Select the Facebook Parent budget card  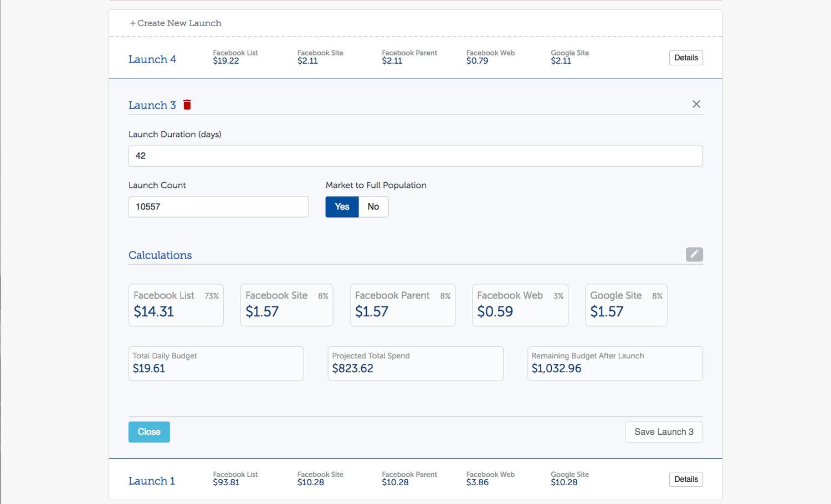click(402, 305)
